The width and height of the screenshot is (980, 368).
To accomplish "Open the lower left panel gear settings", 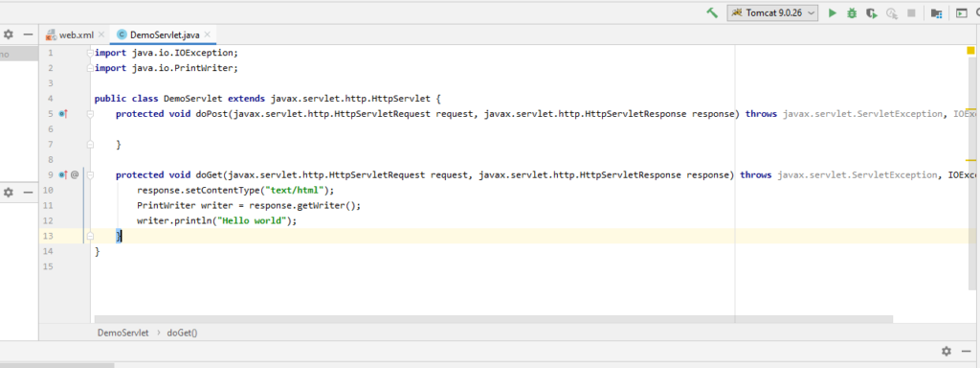I will (x=8, y=193).
